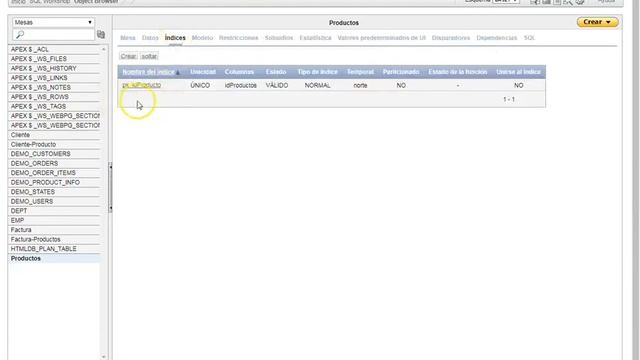Image resolution: width=640 pixels, height=360 pixels.
Task: Click the soltar button
Action: [149, 56]
